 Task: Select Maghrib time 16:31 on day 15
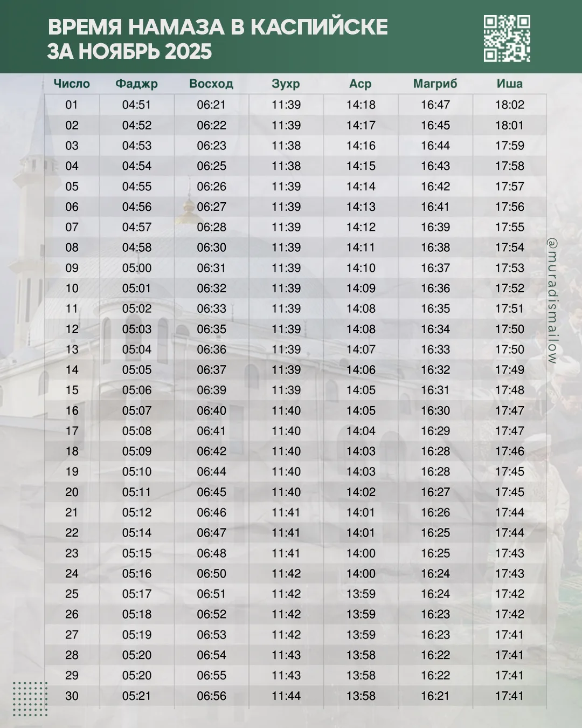click(435, 390)
